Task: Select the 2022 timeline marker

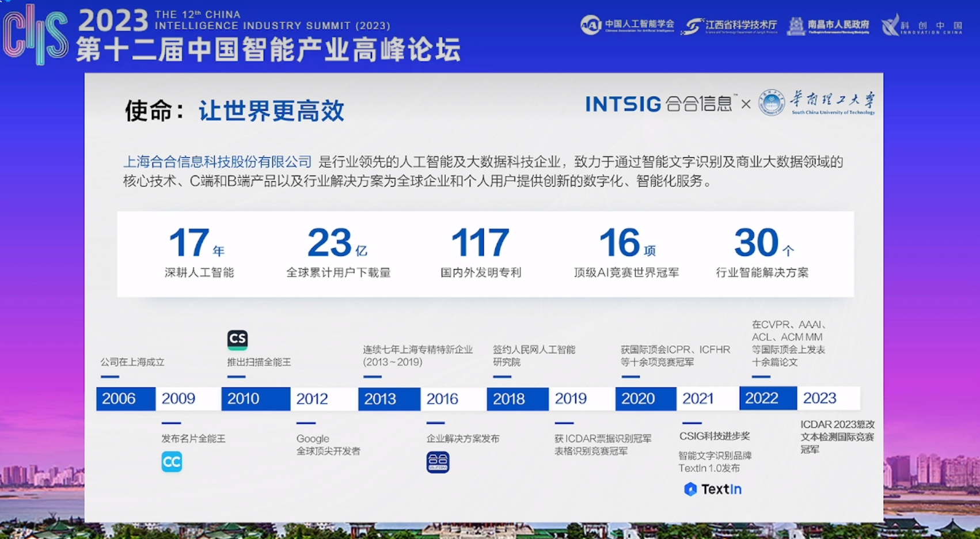Action: click(x=768, y=398)
